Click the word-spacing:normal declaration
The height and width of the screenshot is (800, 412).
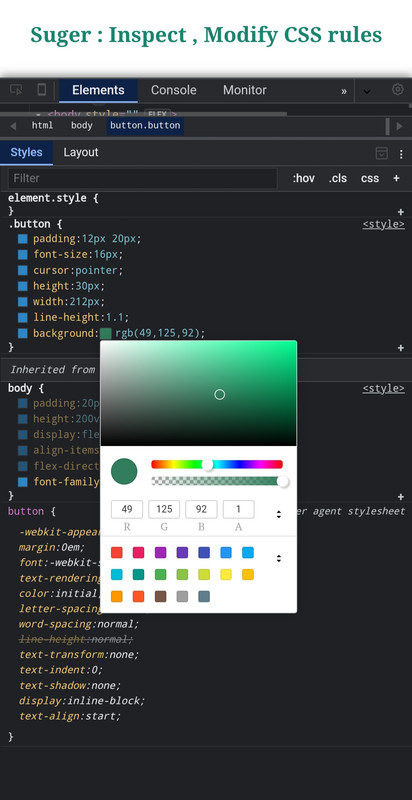click(79, 624)
